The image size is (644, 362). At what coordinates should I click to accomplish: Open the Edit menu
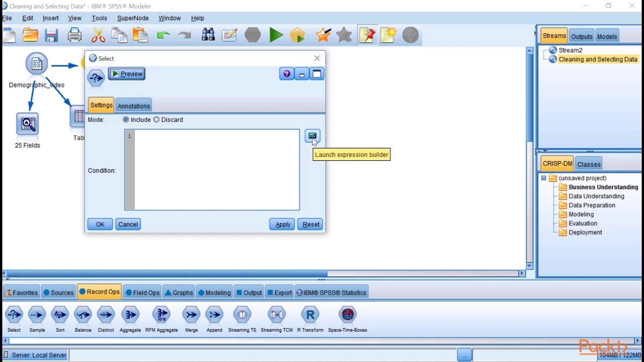click(28, 18)
